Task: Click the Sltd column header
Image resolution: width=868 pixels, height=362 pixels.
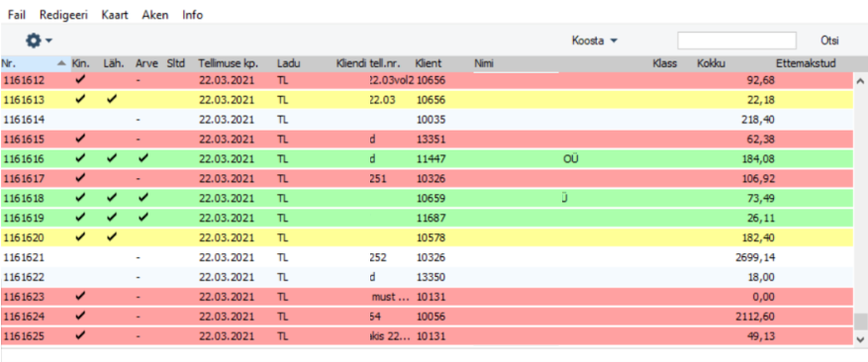Action: coord(176,63)
